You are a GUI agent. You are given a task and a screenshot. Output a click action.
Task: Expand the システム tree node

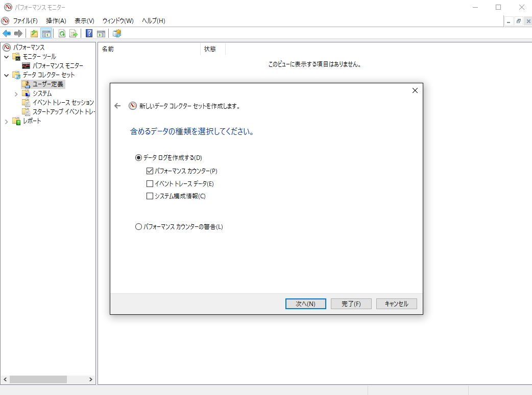click(16, 94)
